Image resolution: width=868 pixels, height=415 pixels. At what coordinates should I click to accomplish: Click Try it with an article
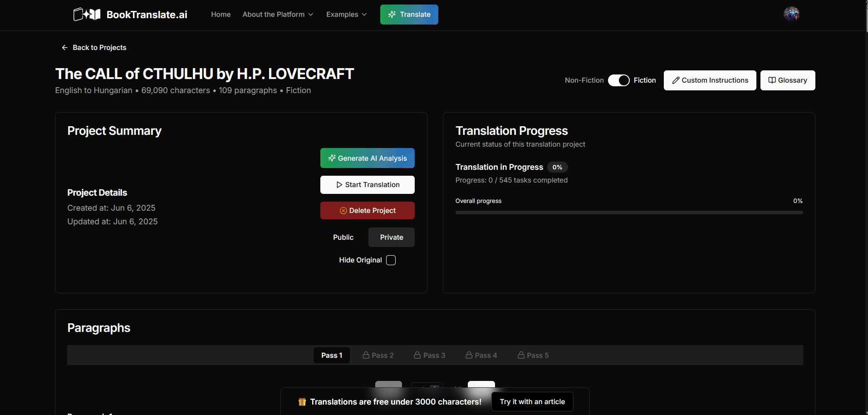[x=532, y=402]
